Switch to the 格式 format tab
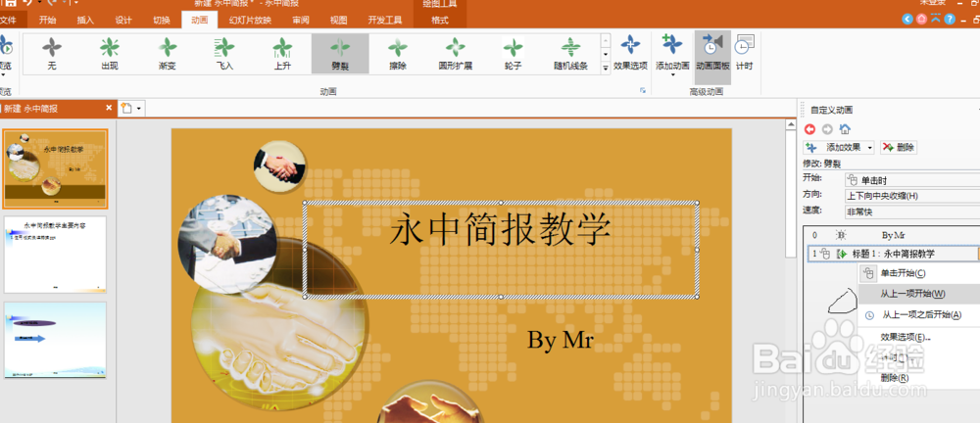The width and height of the screenshot is (980, 423). point(440,20)
